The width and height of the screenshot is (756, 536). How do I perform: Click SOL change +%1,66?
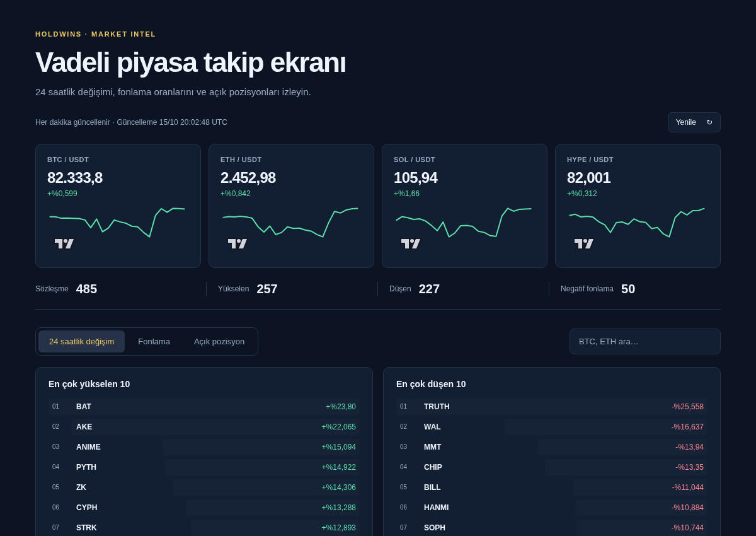coord(406,194)
